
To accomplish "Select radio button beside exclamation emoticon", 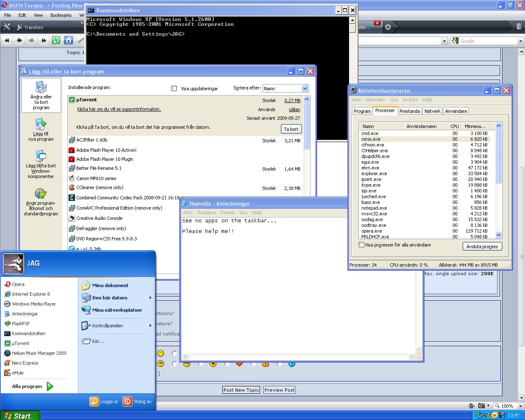I will click(253, 364).
